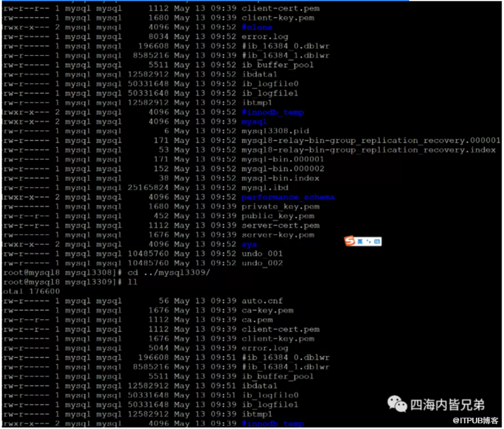The width and height of the screenshot is (504, 429).
Task: Click the error.log entry sized 5044
Action: [x=265, y=349]
